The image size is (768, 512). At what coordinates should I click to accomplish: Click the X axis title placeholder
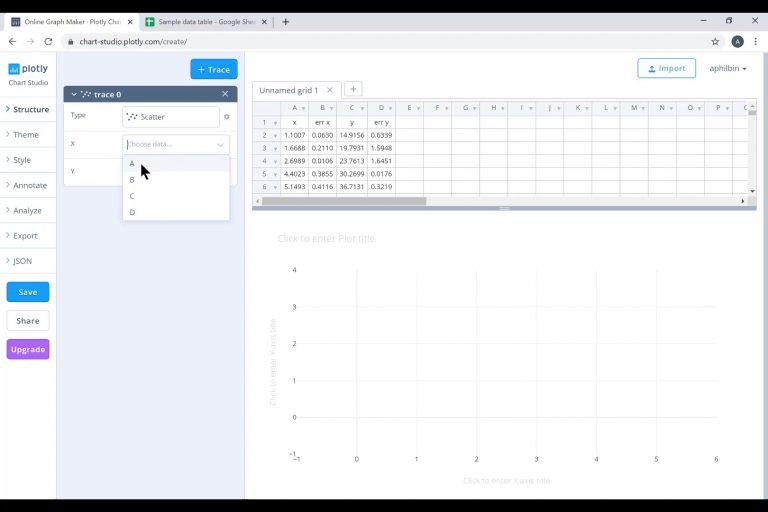pos(506,481)
